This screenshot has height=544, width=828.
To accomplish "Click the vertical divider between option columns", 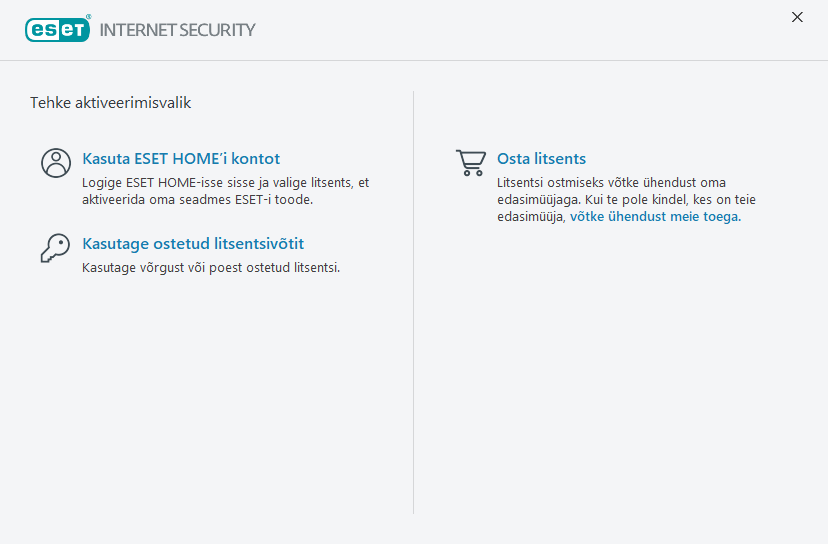I will (414, 300).
